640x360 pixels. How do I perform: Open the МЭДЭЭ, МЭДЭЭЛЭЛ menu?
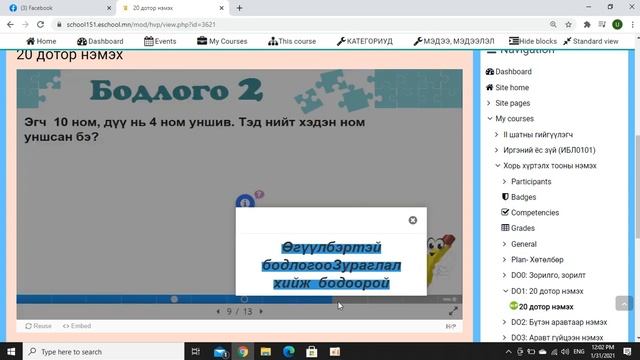point(453,41)
